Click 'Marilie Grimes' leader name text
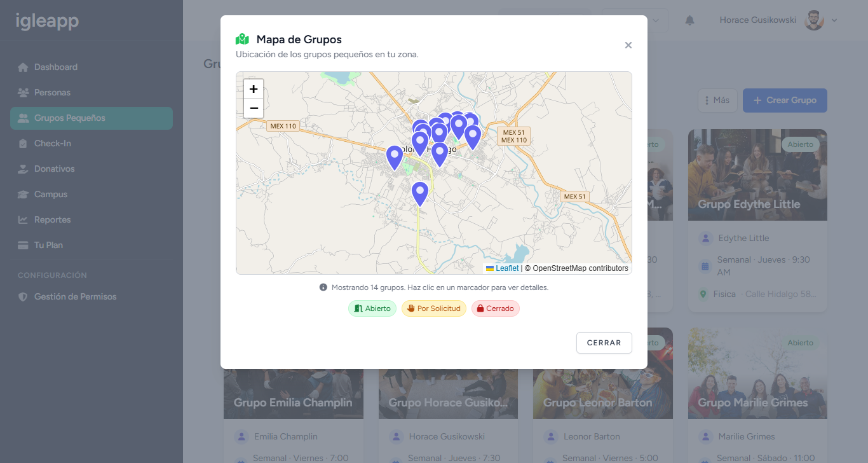Image resolution: width=868 pixels, height=463 pixels. (x=747, y=437)
